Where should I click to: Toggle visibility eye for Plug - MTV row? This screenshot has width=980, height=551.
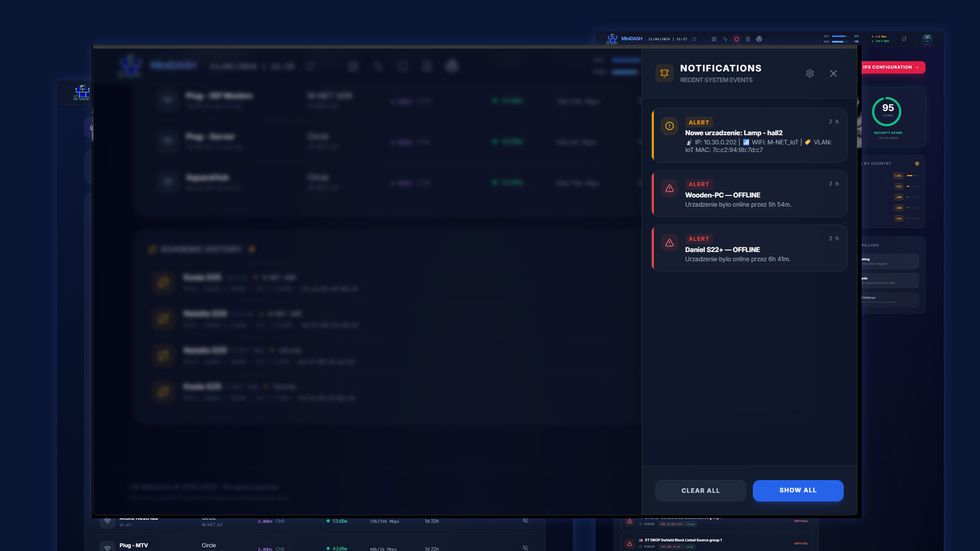pyautogui.click(x=525, y=547)
